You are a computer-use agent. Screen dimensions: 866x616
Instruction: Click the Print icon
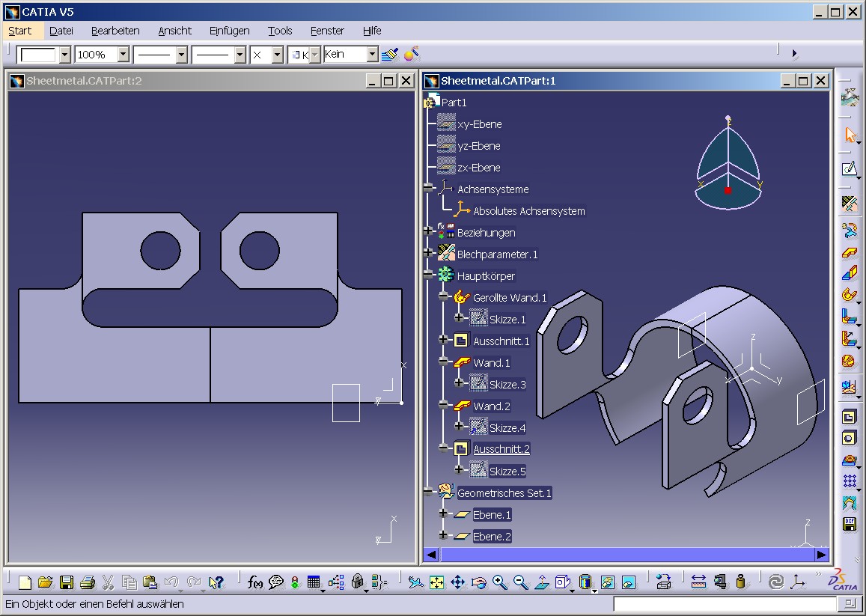(x=88, y=582)
